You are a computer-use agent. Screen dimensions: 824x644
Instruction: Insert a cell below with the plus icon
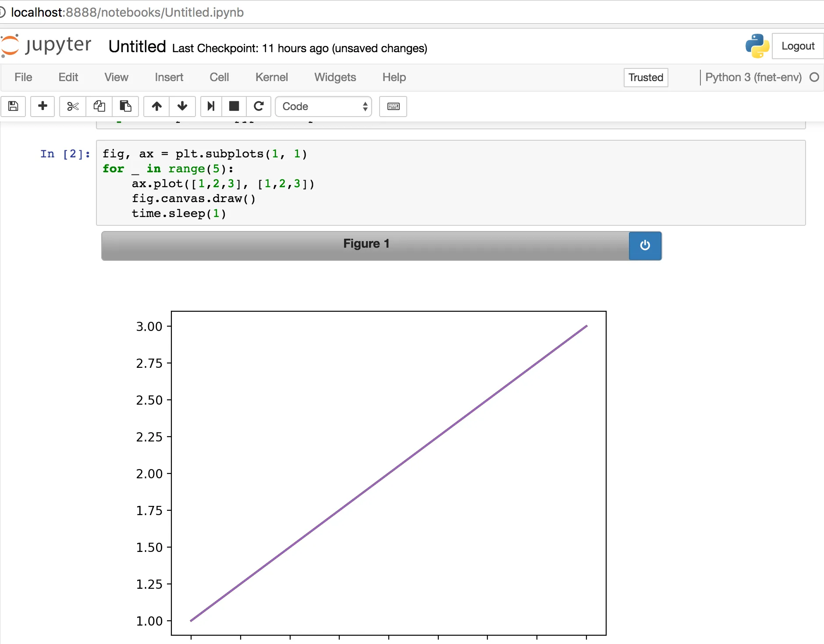[x=43, y=106]
